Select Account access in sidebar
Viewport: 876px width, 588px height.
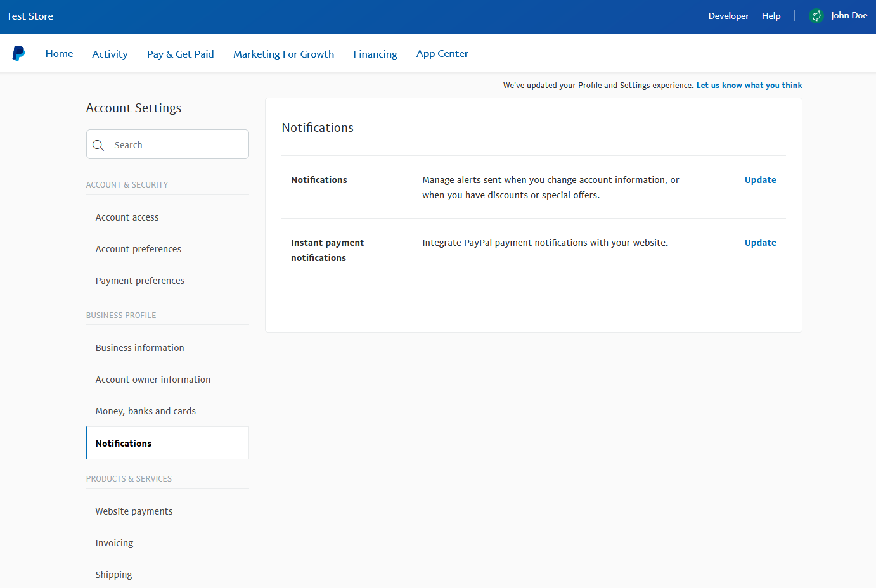127,217
